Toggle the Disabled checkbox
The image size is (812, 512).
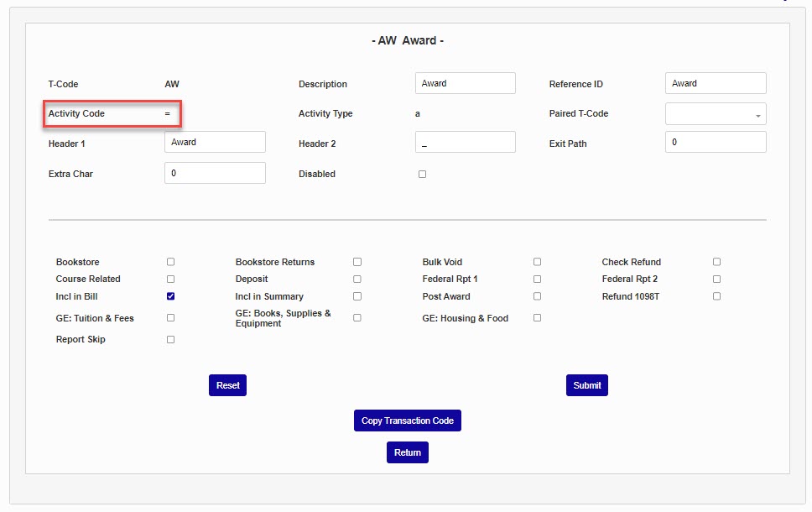tap(422, 175)
